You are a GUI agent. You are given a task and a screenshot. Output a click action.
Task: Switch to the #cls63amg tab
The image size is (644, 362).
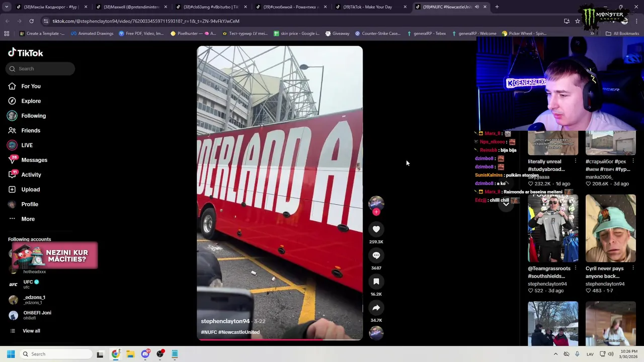click(x=211, y=7)
